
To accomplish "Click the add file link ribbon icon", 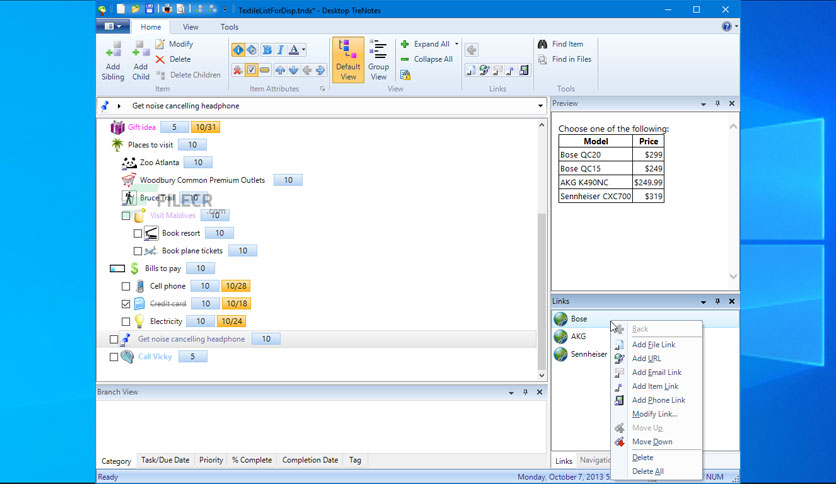I will coord(470,70).
